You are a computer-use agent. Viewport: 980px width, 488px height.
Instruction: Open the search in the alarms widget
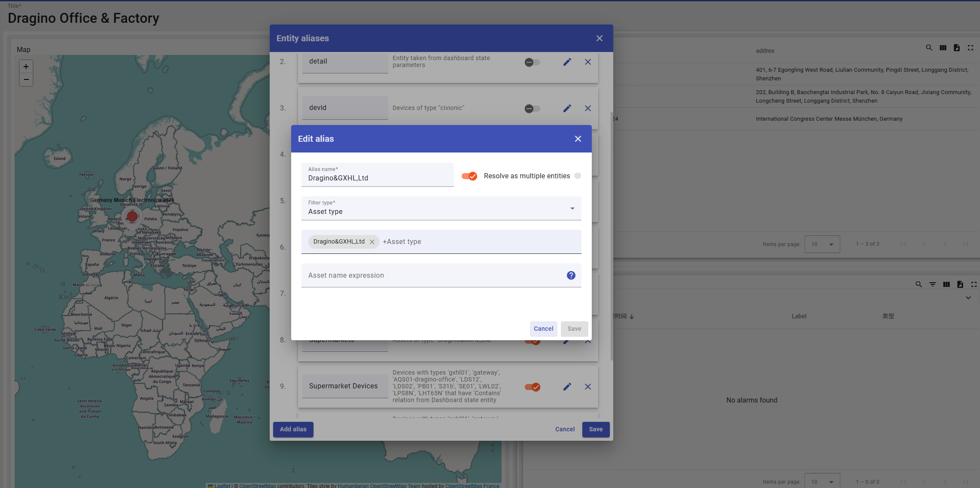[919, 284]
